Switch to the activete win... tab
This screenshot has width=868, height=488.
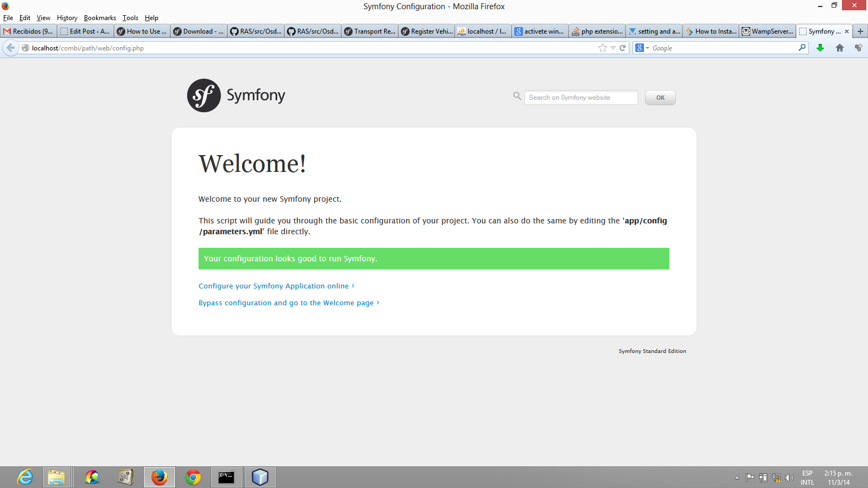(540, 31)
